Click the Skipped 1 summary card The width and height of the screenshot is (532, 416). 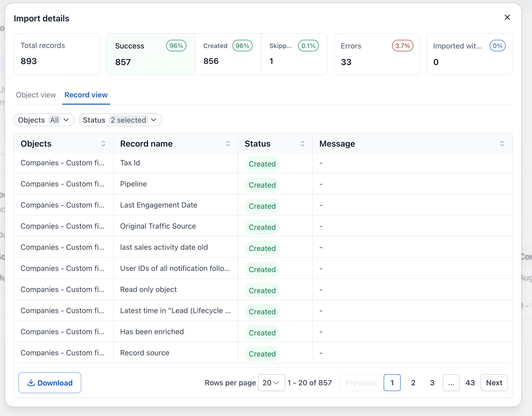294,54
